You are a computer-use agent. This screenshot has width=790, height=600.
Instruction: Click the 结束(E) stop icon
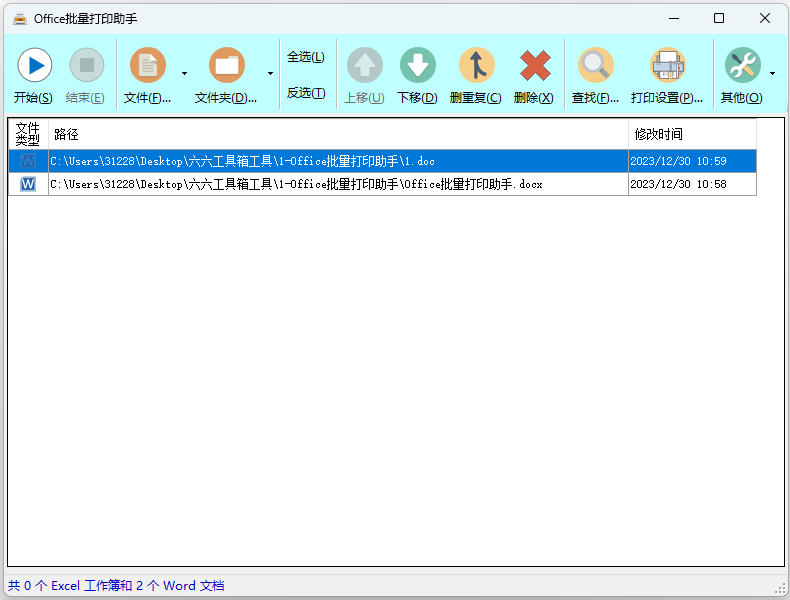(x=87, y=65)
